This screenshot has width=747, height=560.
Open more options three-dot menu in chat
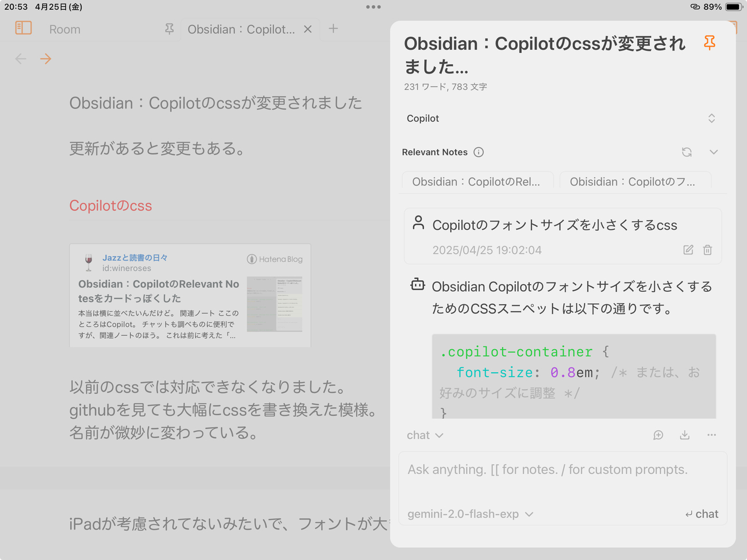point(711,435)
